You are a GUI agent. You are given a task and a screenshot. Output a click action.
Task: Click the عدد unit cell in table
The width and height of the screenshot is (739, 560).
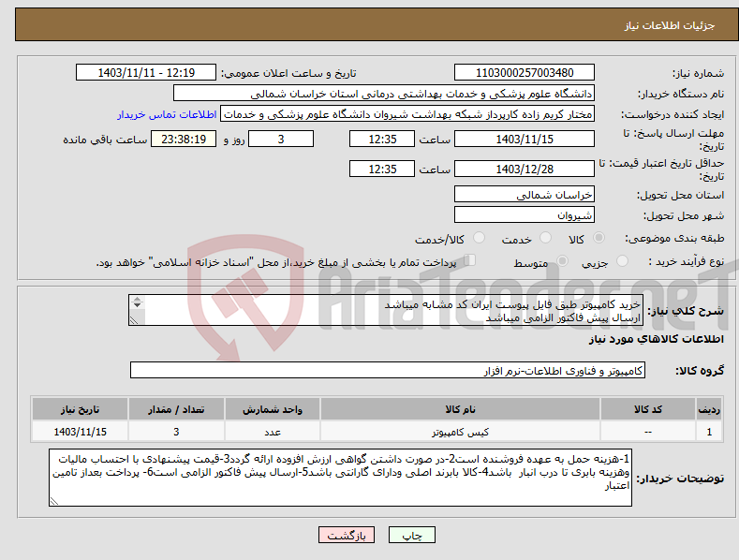point(273,432)
